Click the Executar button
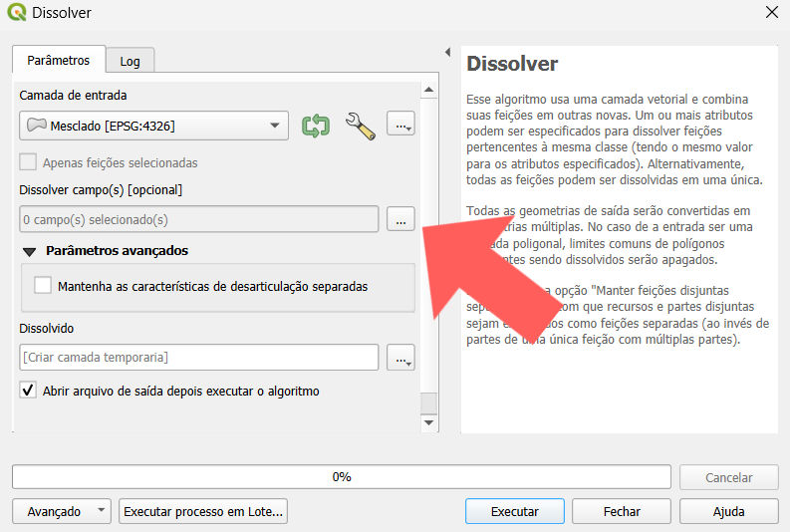Screen dimensions: 790x532 tap(514, 511)
